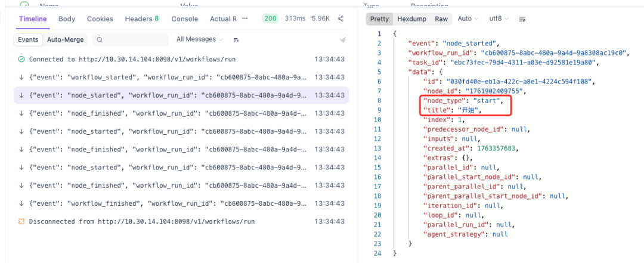Open the Console tab
Viewport: 644px width, 263px height.
tap(184, 19)
